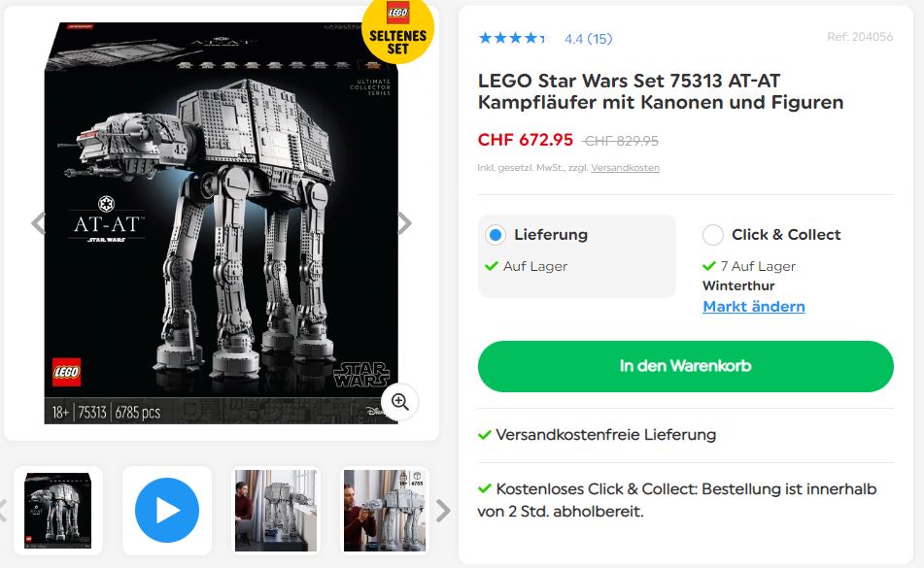924x568 pixels.
Task: Click the product title LEGO Star Wars Set 75313
Action: [661, 91]
